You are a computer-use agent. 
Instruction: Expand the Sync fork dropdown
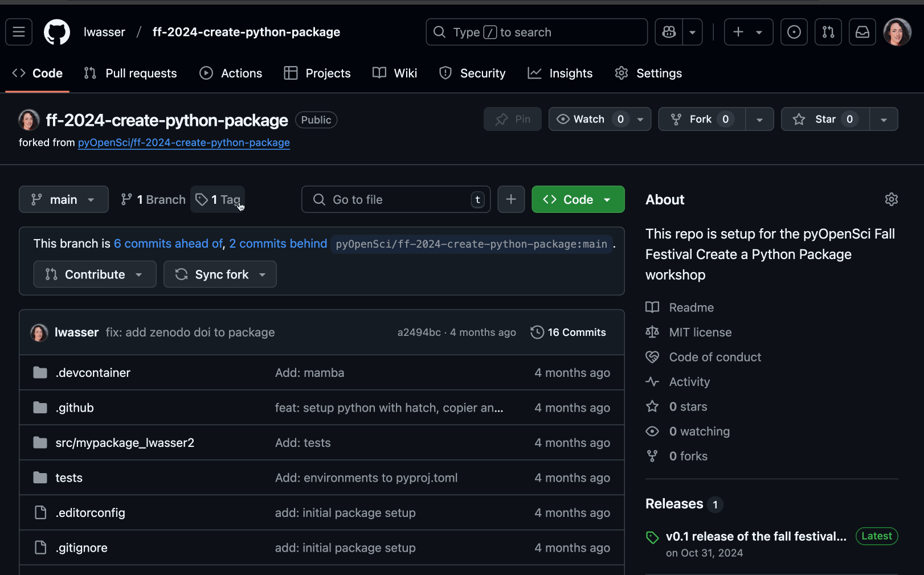[220, 274]
